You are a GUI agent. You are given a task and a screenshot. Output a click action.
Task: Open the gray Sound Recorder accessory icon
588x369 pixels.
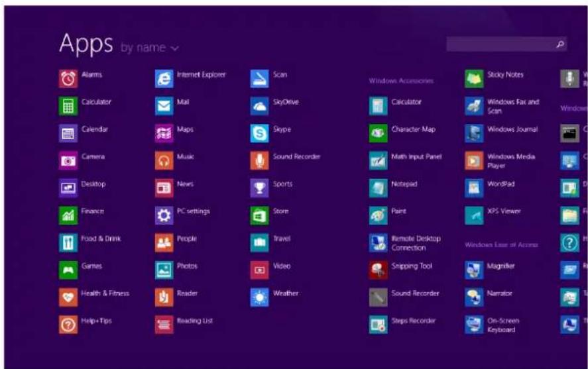point(378,297)
